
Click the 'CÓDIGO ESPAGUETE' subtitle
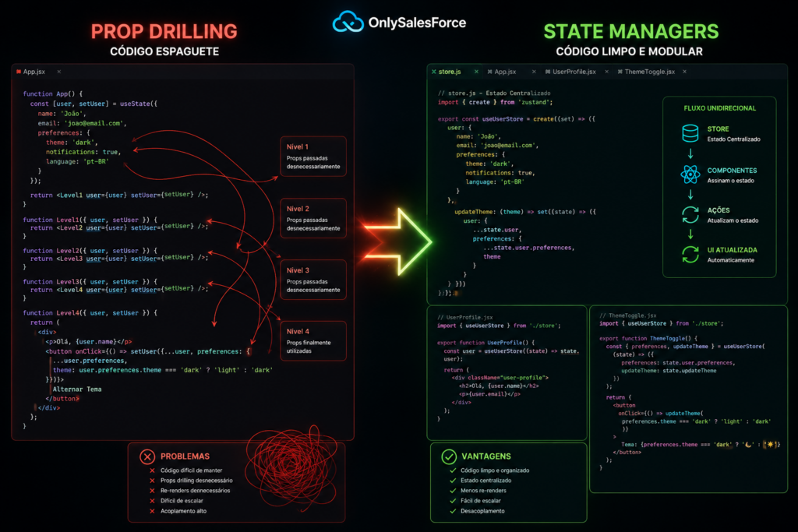pos(164,51)
